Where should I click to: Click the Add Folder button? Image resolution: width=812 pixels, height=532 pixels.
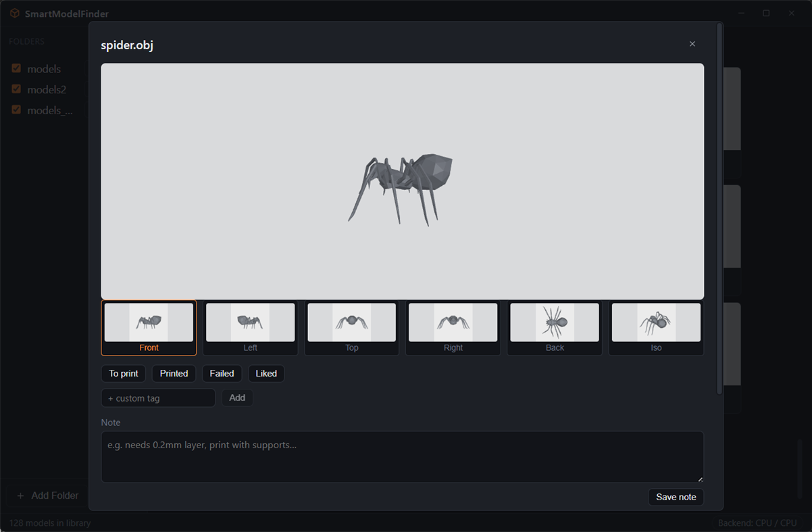[x=47, y=495]
